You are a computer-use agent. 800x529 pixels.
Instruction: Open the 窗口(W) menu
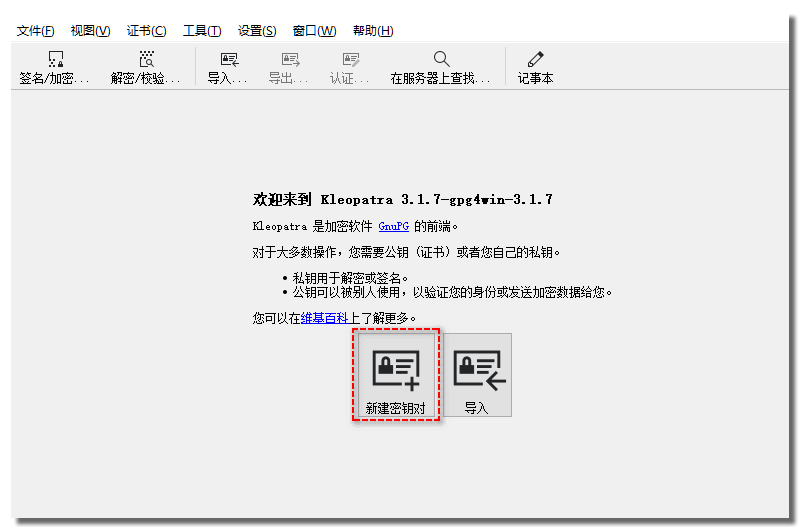pos(314,31)
